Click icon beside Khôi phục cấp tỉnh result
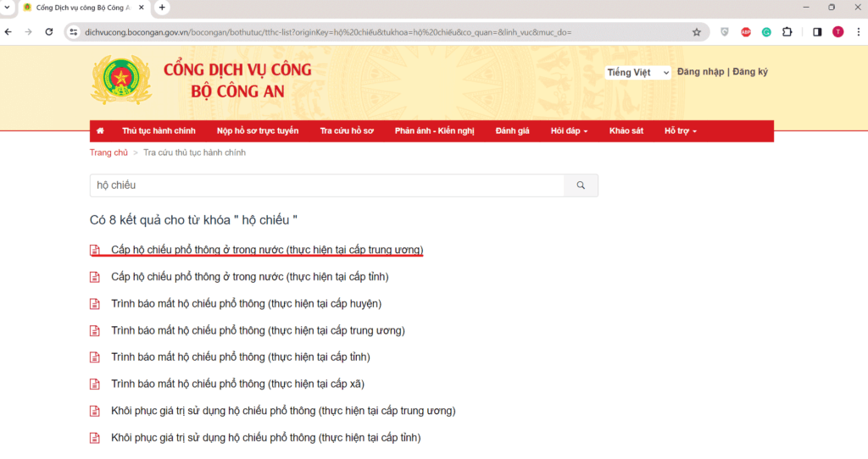The width and height of the screenshot is (868, 459). [x=95, y=438]
